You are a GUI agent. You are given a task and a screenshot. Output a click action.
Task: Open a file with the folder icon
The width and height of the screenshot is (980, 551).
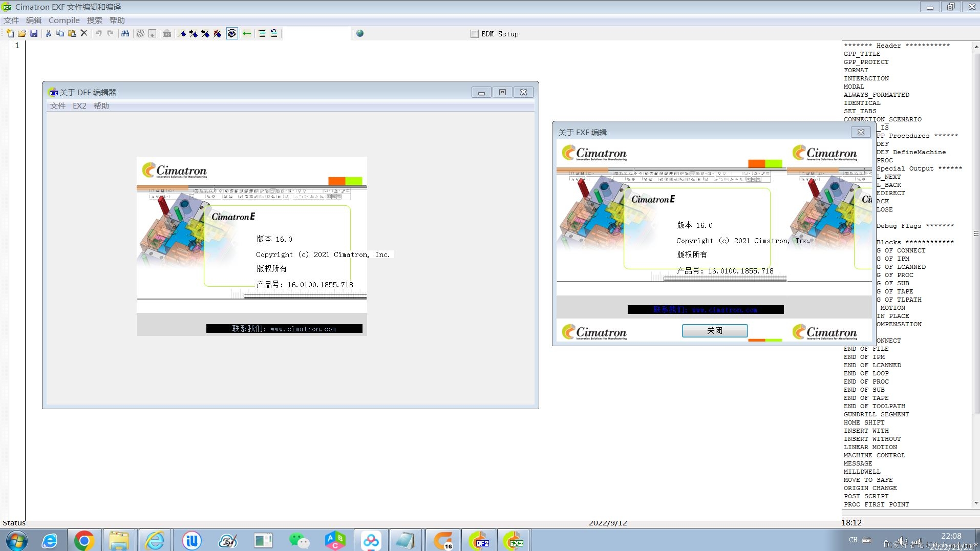(x=22, y=33)
